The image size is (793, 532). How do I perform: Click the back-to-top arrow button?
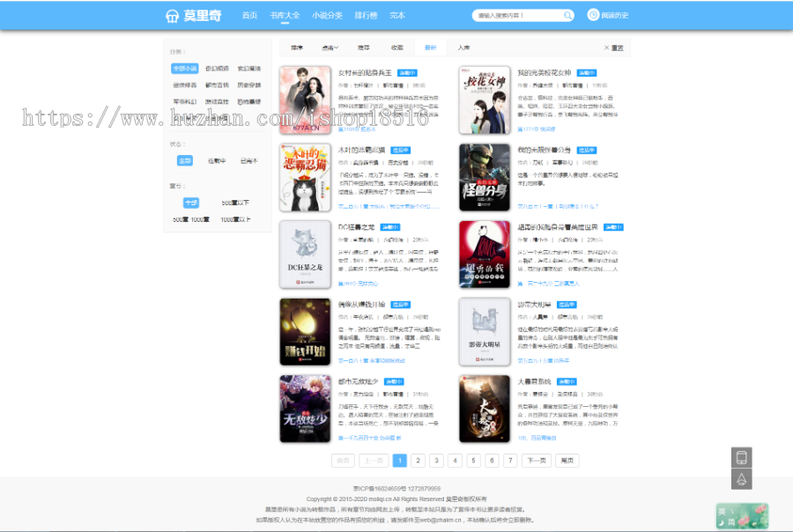(x=741, y=479)
